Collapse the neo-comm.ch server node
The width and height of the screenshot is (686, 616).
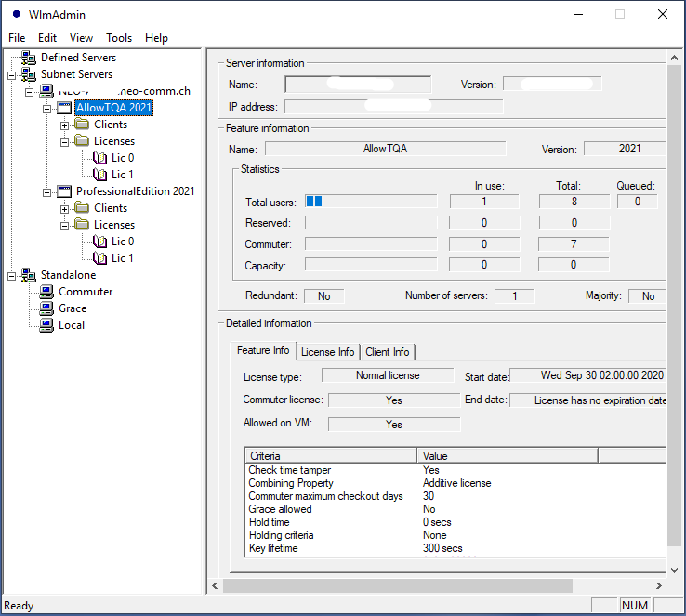tap(30, 92)
